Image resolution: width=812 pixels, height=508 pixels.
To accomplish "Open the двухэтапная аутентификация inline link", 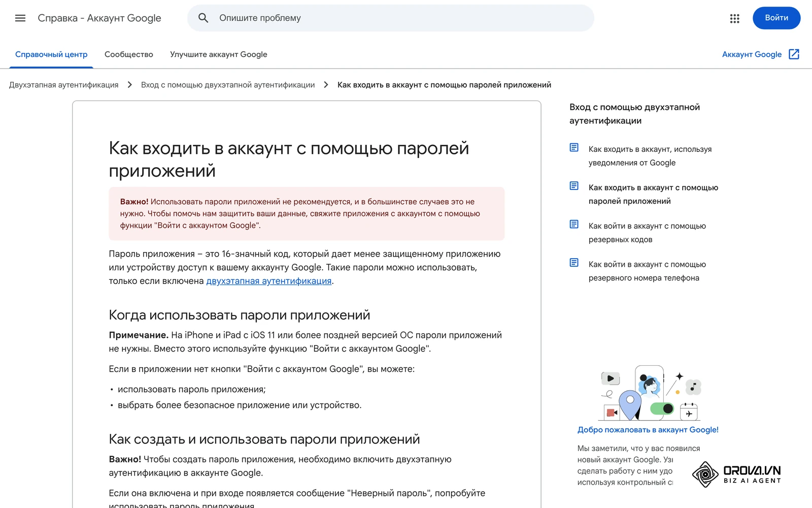I will [269, 281].
